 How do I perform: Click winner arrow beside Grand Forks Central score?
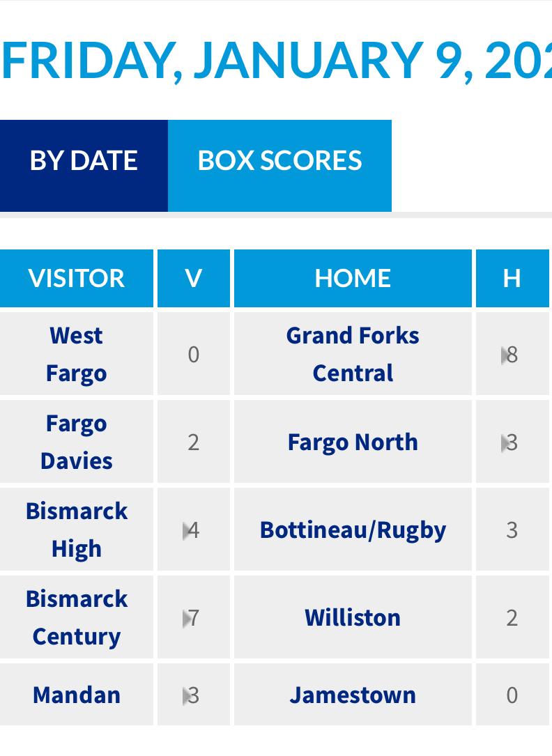click(505, 355)
